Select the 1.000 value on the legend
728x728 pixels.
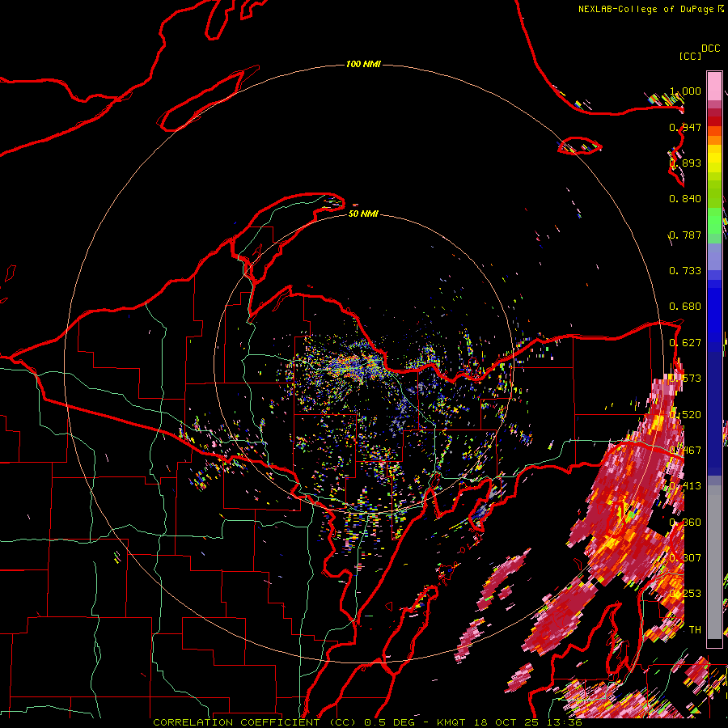tap(685, 91)
